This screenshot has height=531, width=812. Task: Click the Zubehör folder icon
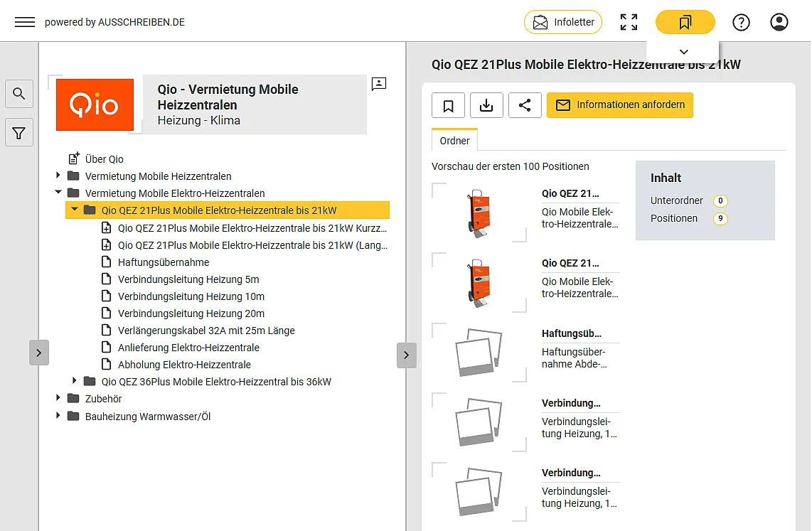coord(73,399)
